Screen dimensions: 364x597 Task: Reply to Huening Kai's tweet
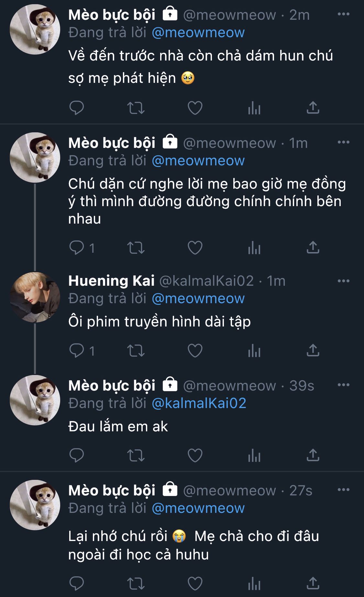tap(77, 351)
